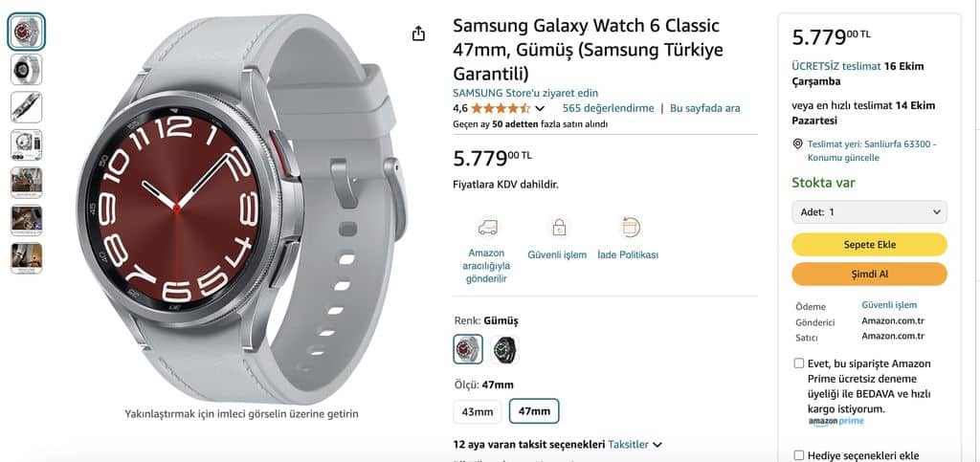Tick the Hediye seçenekleri ekle checkbox
The height and width of the screenshot is (462, 980).
tap(799, 455)
